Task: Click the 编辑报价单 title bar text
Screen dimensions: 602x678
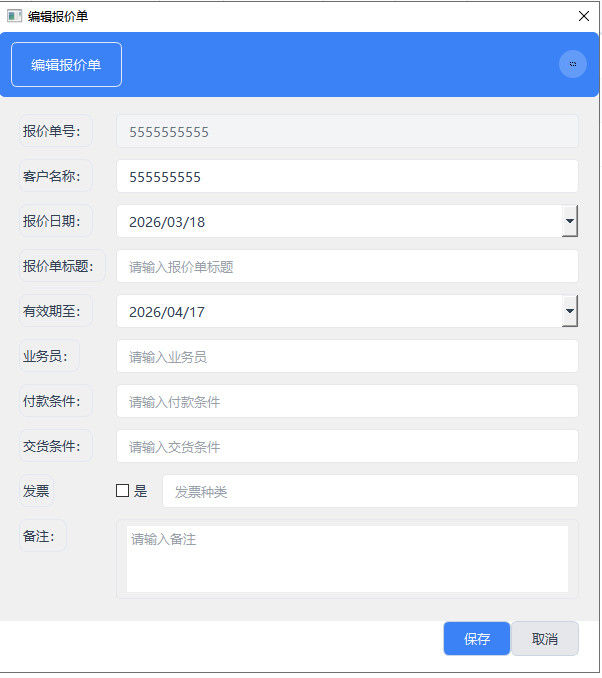Action: click(58, 16)
